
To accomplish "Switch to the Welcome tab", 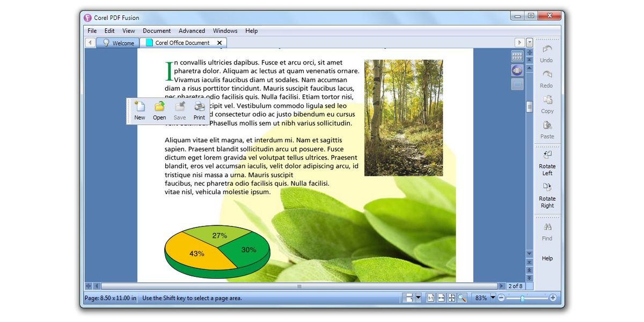I will point(118,43).
